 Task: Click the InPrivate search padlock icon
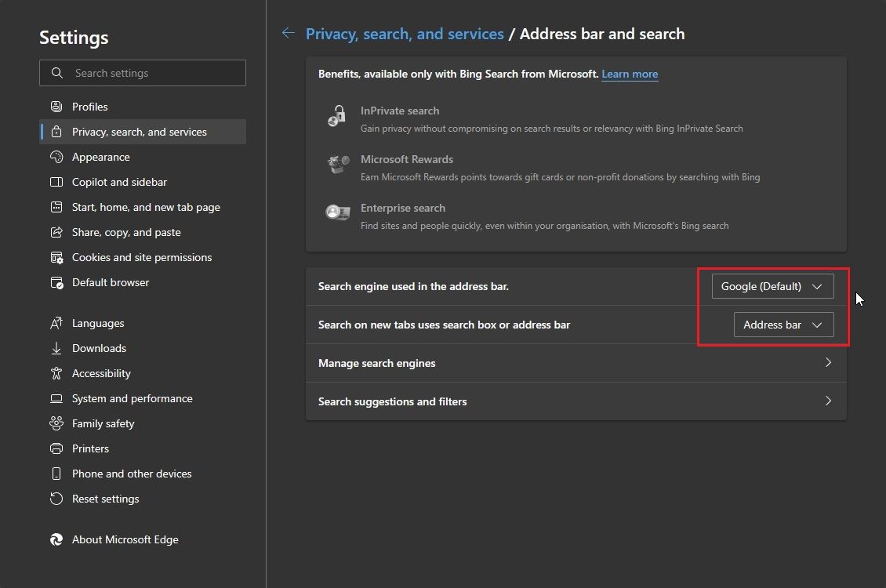[337, 116]
